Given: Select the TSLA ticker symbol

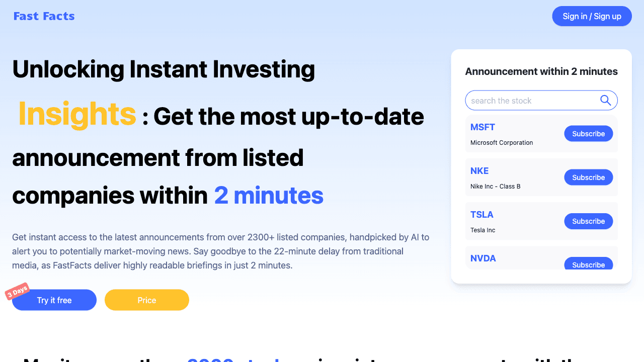Looking at the screenshot, I should (x=482, y=215).
